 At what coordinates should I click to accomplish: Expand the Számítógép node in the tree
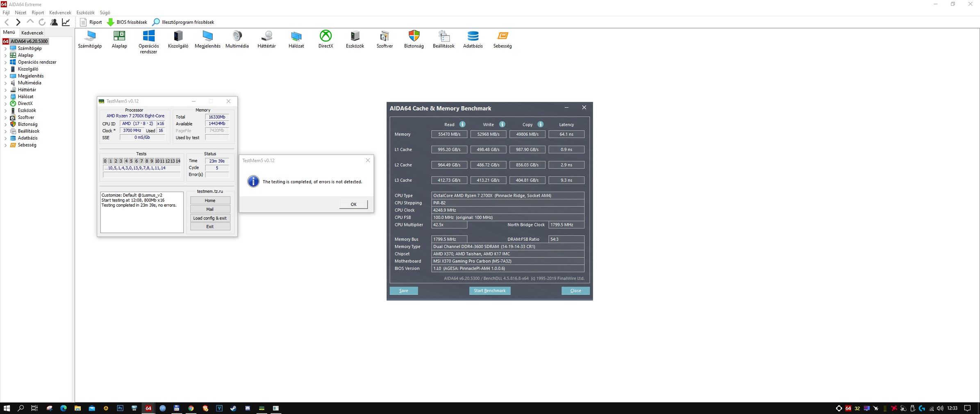point(5,48)
